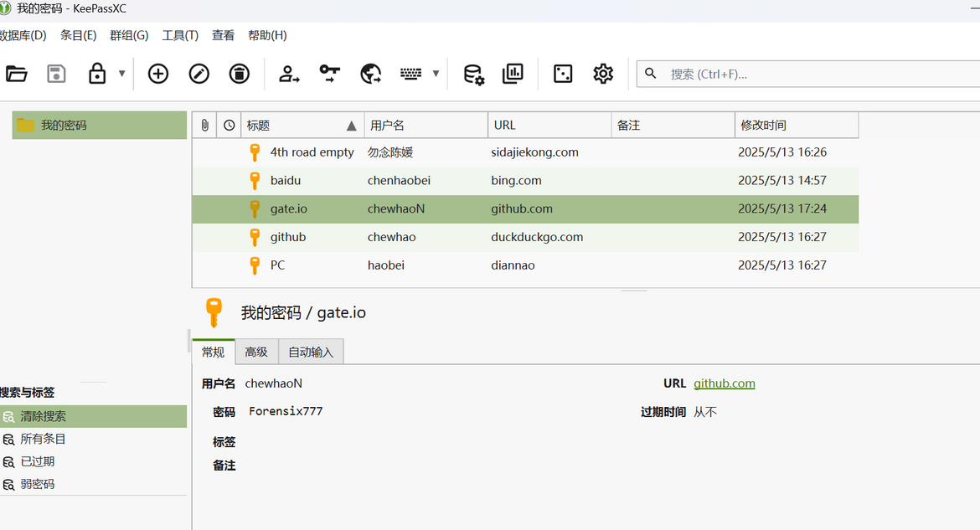Screen dimensions: 980x530
Task: Select 所有条目 saved search
Action: (93, 439)
